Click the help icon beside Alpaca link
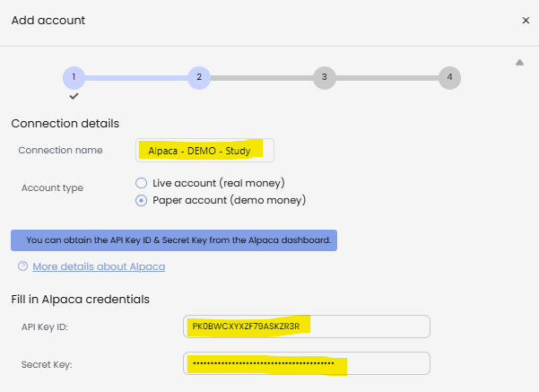 pos(22,266)
